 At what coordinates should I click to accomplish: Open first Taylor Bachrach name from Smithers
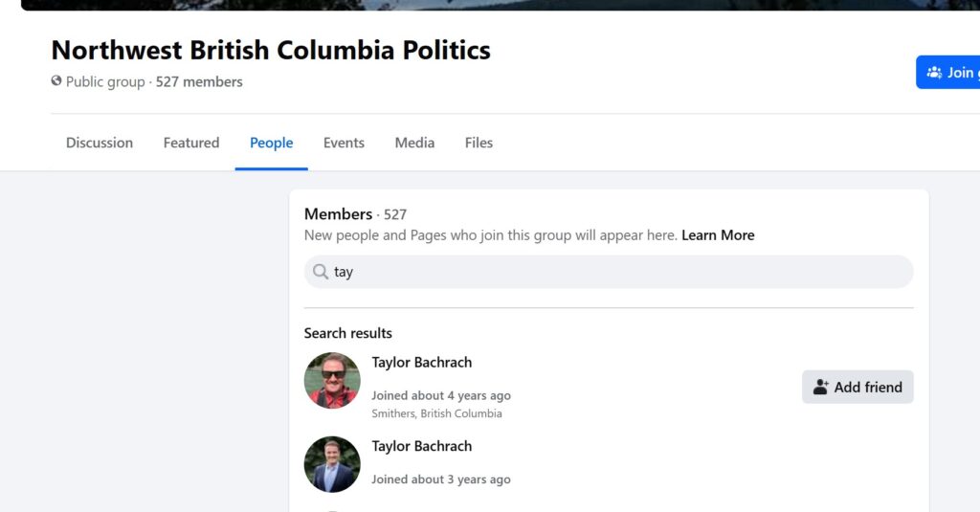click(x=422, y=363)
